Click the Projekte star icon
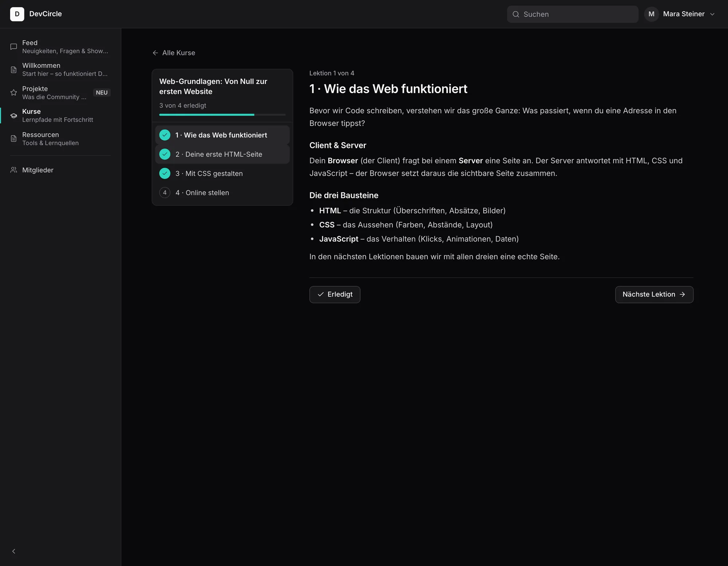Viewport: 728px width, 566px height. click(x=13, y=92)
